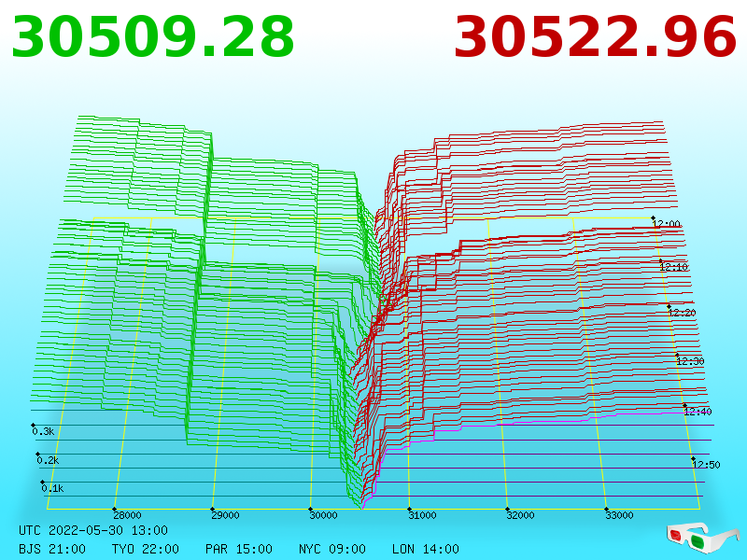The height and width of the screenshot is (560, 747).
Task: Click the UTC 2022-05-30 13:00 timestamp
Action: point(93,530)
